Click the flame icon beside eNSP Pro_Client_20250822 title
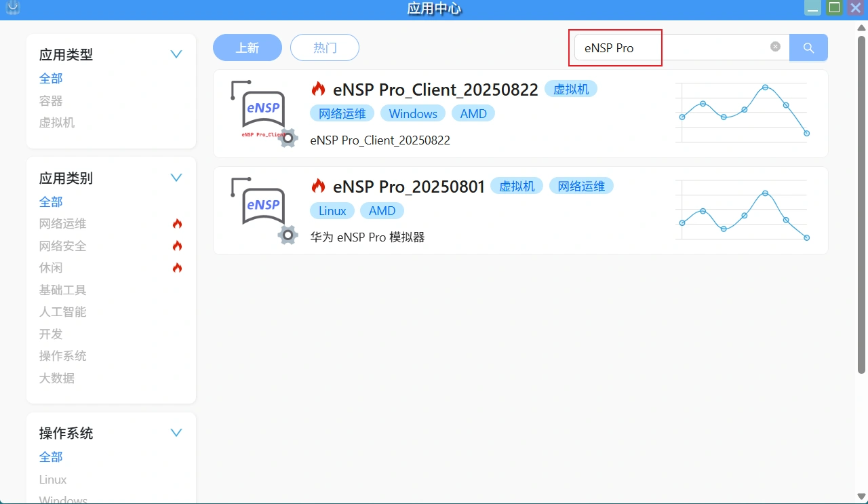Viewport: 868px width, 504px height. [x=317, y=88]
